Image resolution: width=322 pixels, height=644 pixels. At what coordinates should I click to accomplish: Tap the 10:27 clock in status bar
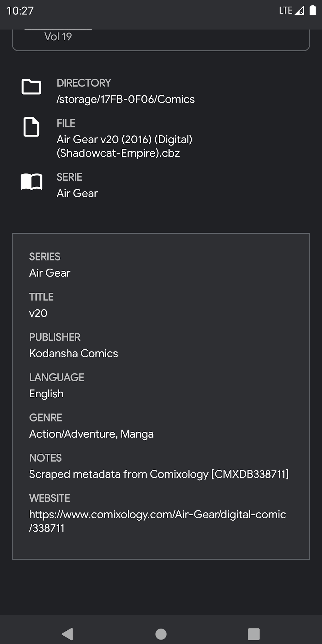pos(20,11)
